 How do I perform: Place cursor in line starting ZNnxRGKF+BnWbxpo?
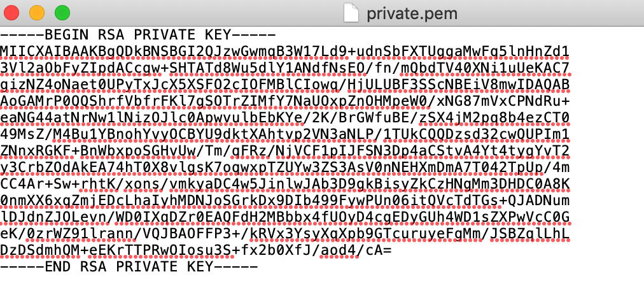[x=284, y=151]
